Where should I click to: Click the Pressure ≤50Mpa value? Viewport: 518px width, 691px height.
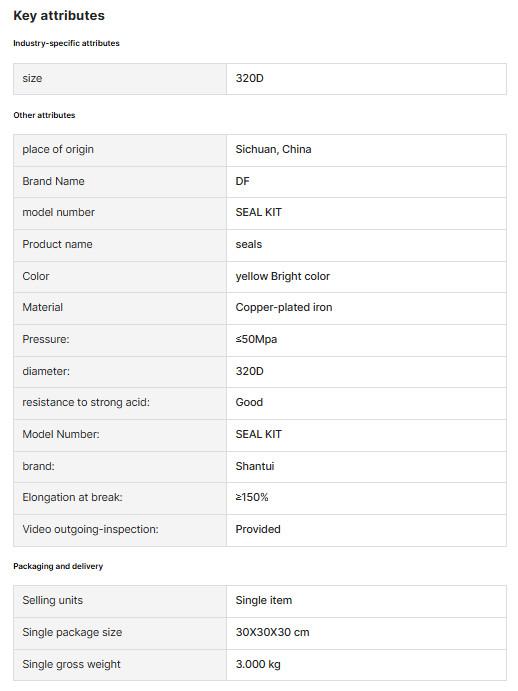point(256,339)
